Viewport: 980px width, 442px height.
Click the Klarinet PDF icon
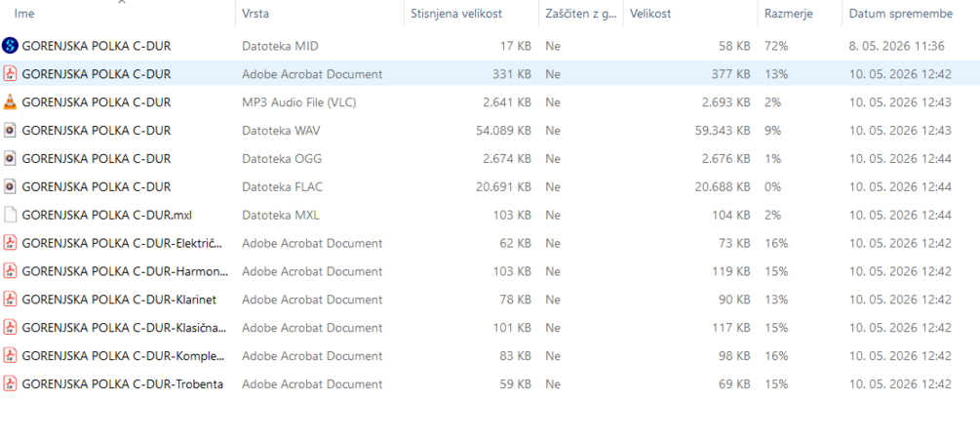coord(10,299)
